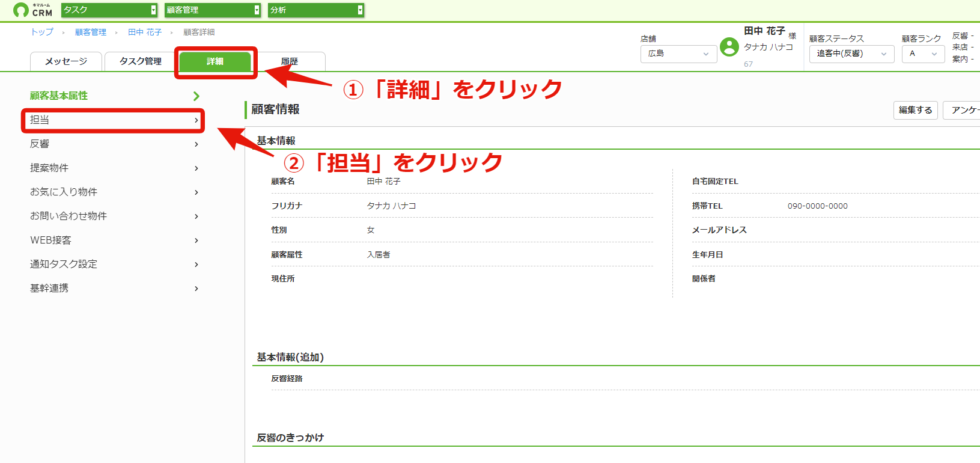Switch to the タスク管理 tab

pyautogui.click(x=141, y=61)
